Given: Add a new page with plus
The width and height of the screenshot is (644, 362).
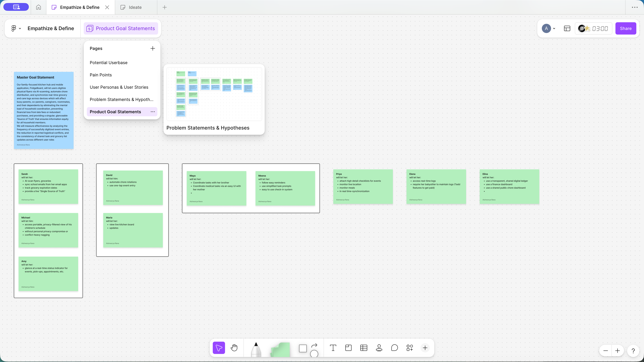Looking at the screenshot, I should [153, 48].
